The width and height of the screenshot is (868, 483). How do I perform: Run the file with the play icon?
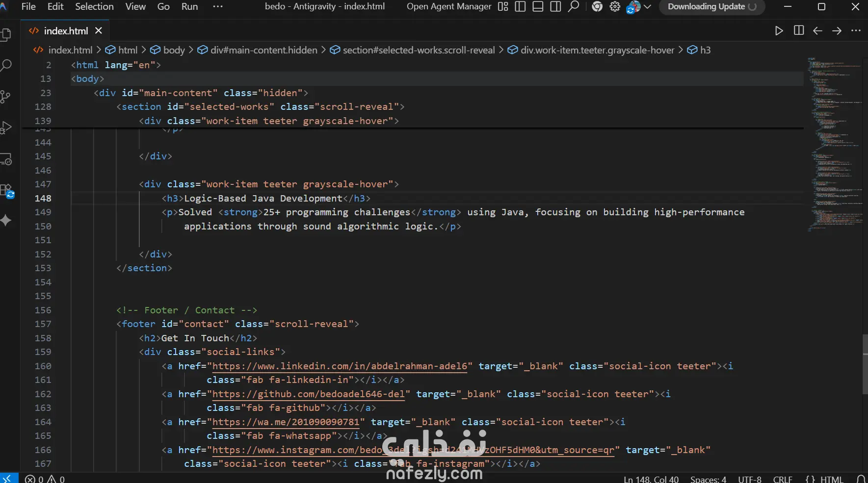pyautogui.click(x=779, y=31)
